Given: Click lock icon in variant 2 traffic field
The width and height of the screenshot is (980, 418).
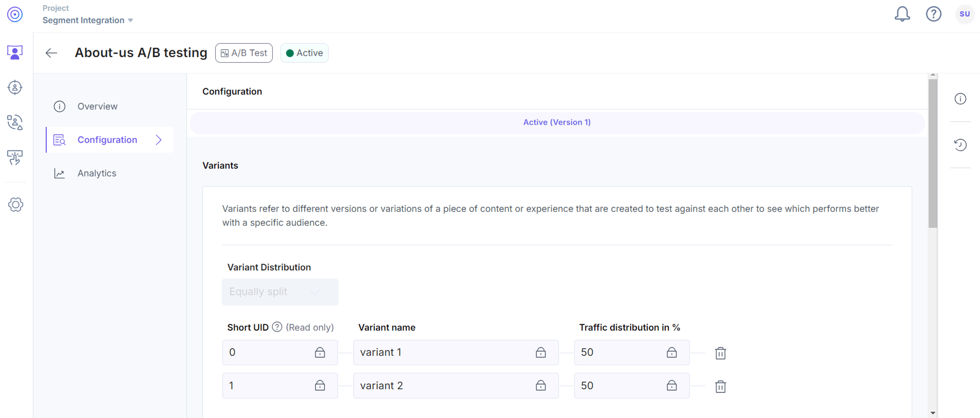Looking at the screenshot, I should (x=671, y=386).
